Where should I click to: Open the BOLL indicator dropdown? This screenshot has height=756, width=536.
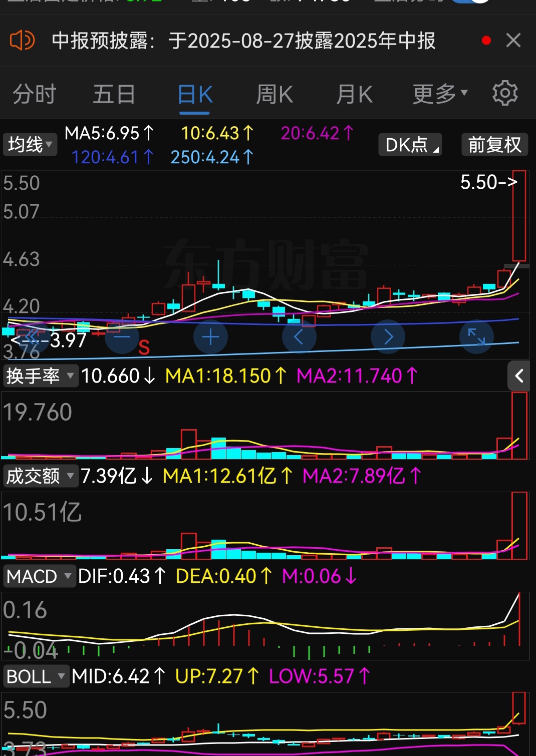coord(36,676)
